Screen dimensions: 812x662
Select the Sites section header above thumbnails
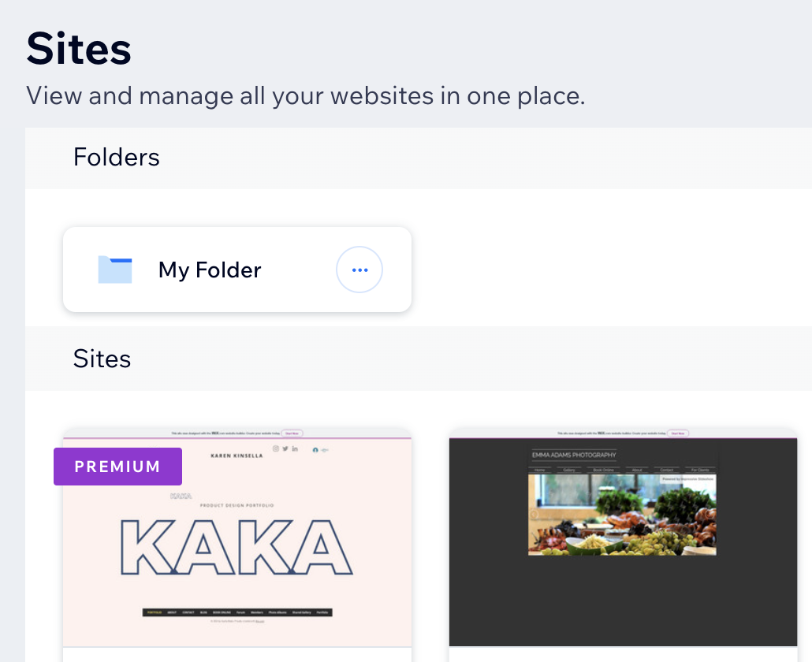coord(102,358)
